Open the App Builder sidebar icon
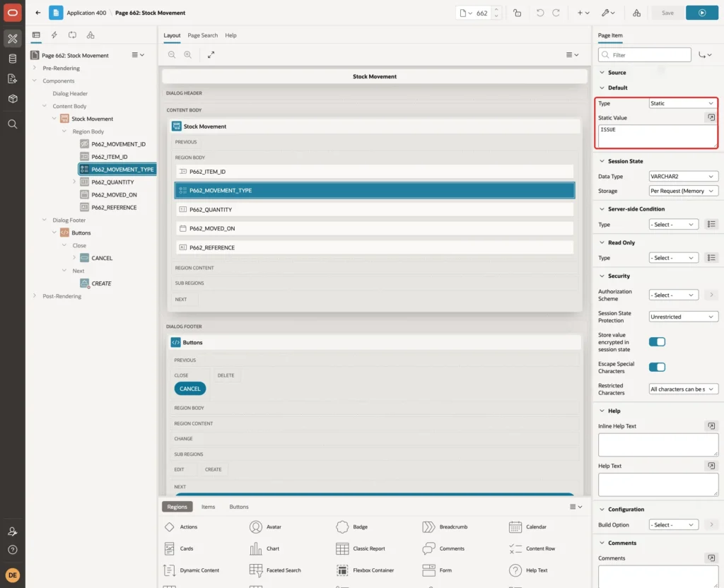The width and height of the screenshot is (724, 588). (13, 39)
